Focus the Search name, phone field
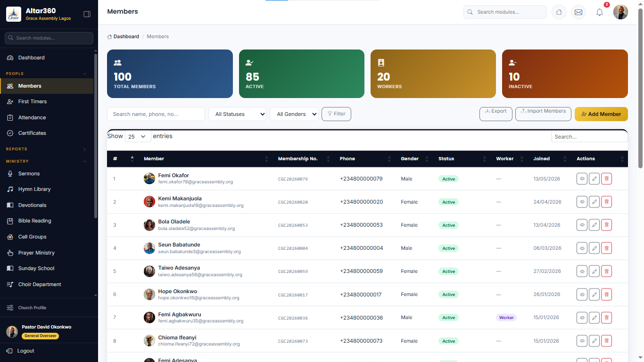 click(x=156, y=114)
